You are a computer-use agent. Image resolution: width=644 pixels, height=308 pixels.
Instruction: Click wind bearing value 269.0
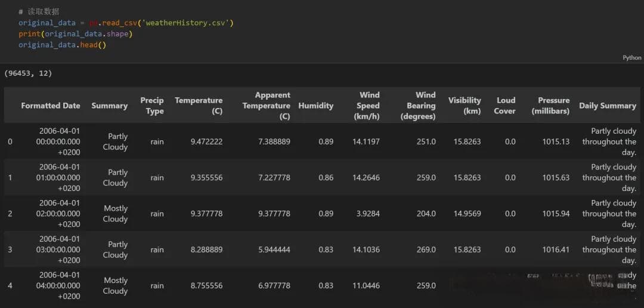click(426, 250)
